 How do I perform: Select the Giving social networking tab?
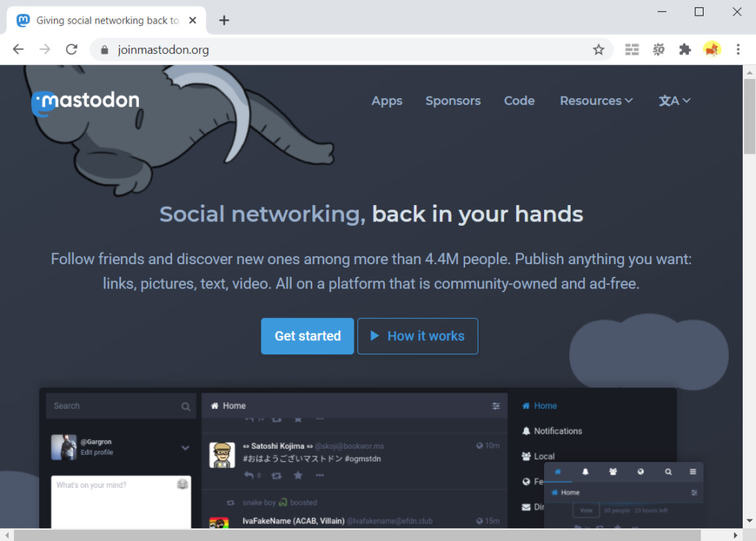tap(106, 20)
